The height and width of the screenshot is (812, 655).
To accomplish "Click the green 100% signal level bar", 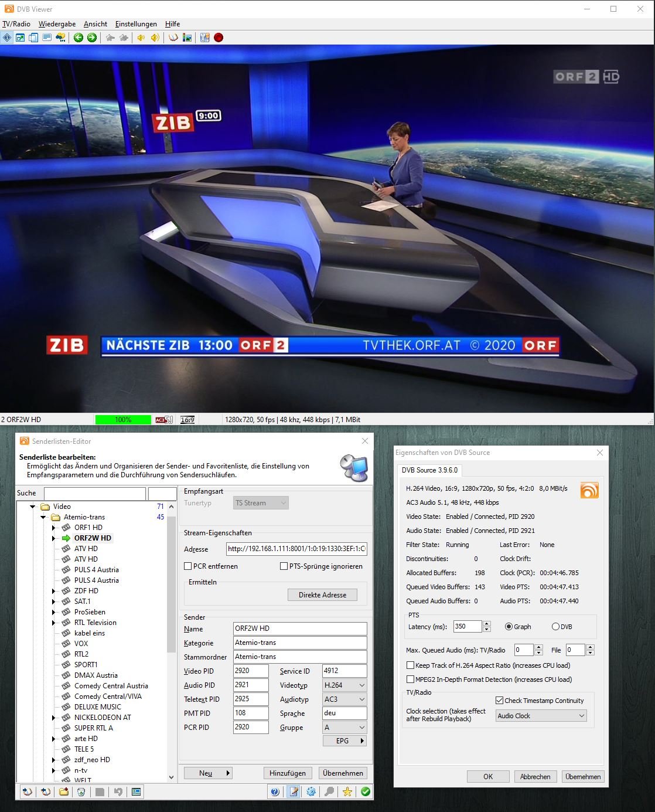I will click(123, 420).
